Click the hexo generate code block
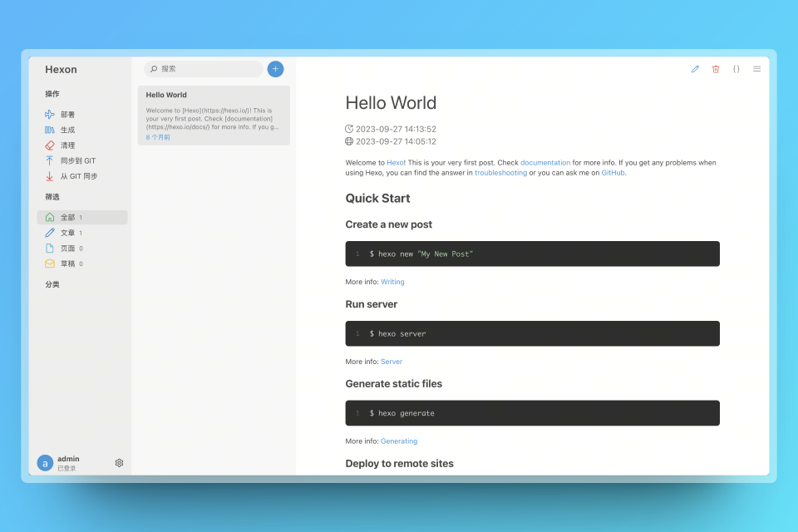Image resolution: width=798 pixels, height=532 pixels. tap(532, 413)
